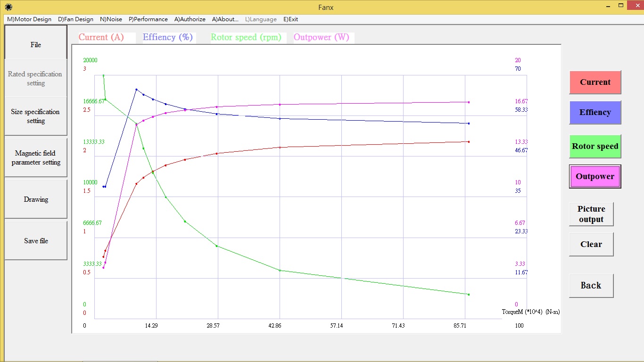Click Picture output to export the chart
Viewport: 644px width, 362px height.
[x=591, y=214]
